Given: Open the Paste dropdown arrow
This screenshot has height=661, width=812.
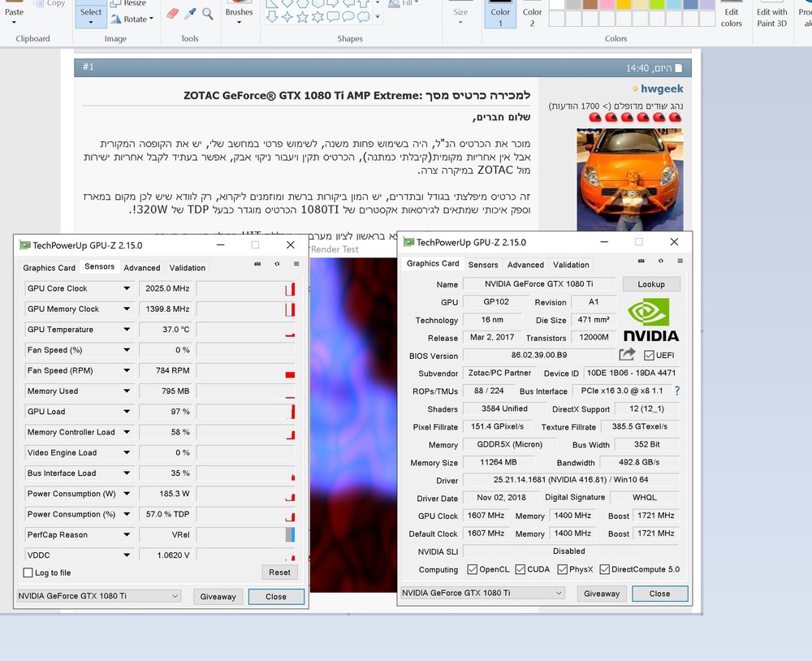Looking at the screenshot, I should 14,23.
